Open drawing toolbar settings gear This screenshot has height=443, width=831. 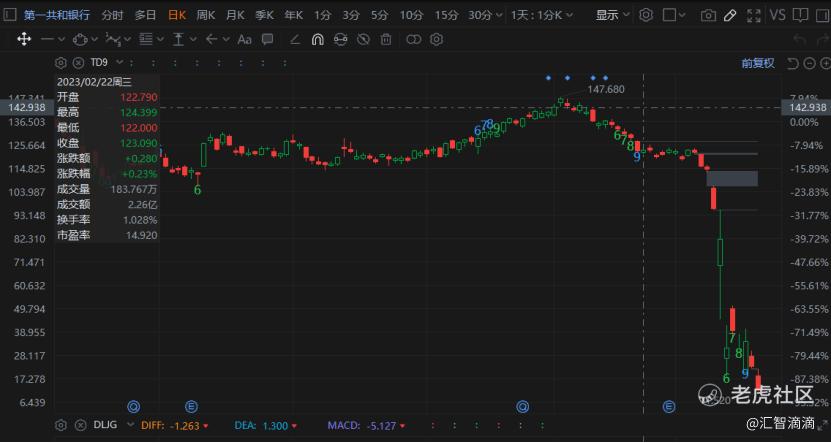(436, 39)
